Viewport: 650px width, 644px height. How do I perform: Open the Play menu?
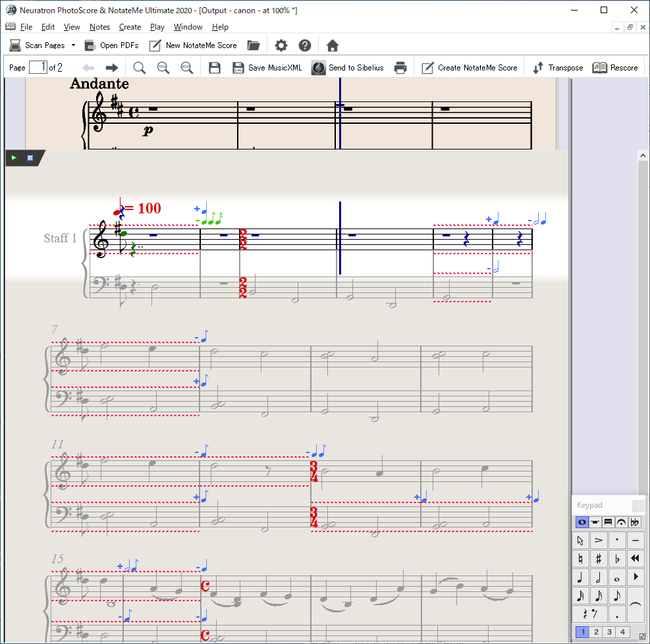pos(157,27)
